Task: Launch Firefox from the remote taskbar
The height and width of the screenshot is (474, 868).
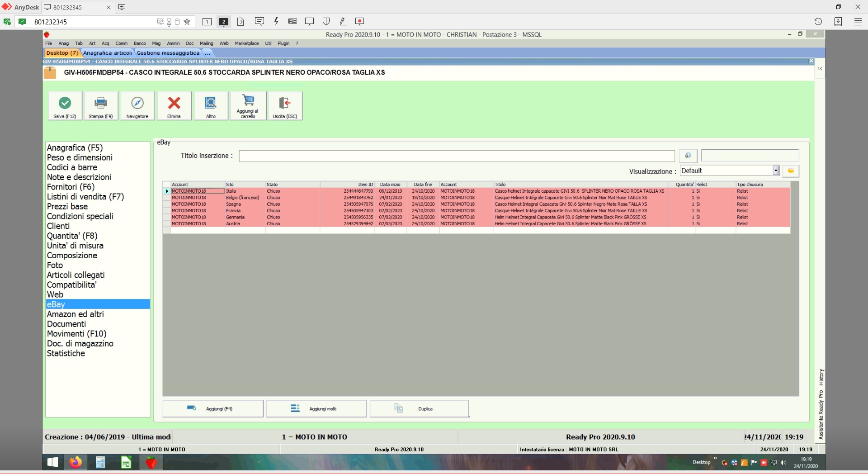Action: click(x=75, y=462)
